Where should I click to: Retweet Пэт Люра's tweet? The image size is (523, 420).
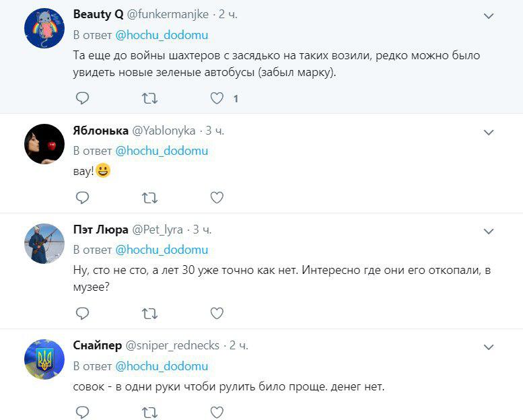149,313
